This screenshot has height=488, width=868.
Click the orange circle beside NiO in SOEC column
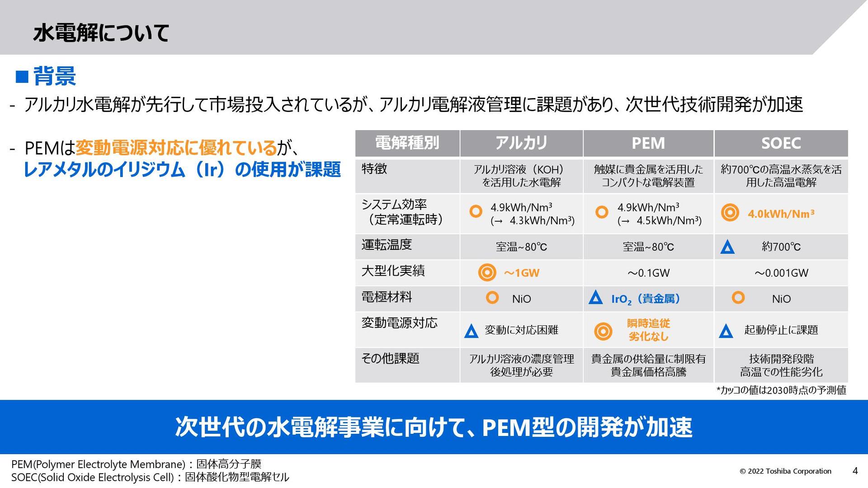(x=738, y=297)
